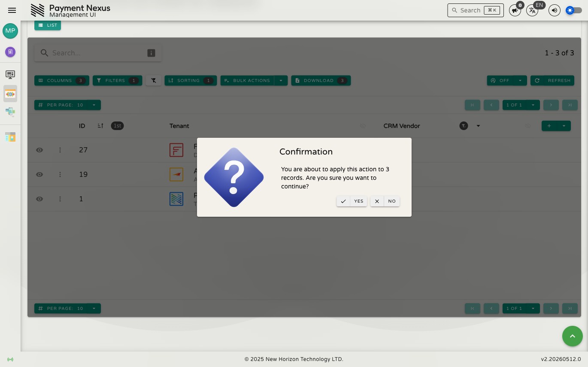Open Bulk Actions
The width and height of the screenshot is (588, 367).
247,80
